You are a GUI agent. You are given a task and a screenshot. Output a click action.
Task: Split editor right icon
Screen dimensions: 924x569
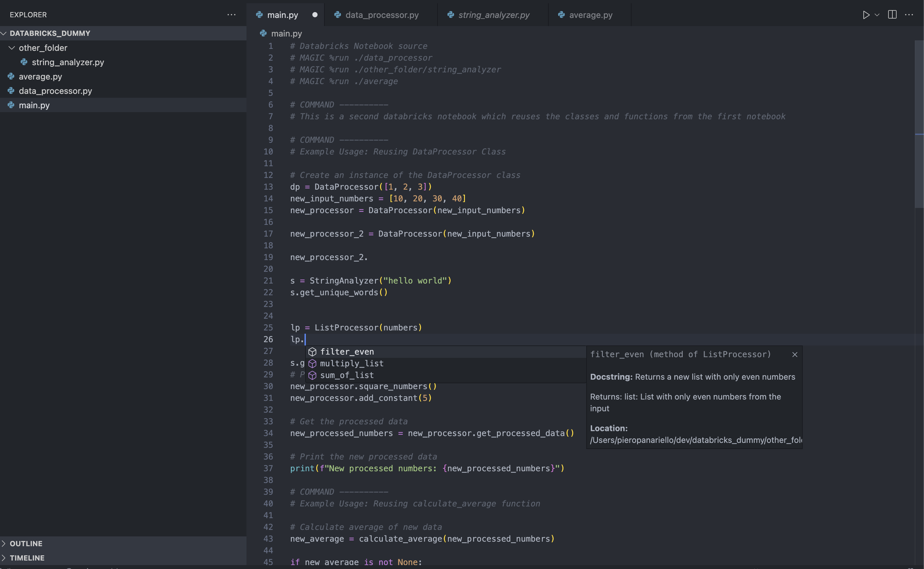click(892, 15)
